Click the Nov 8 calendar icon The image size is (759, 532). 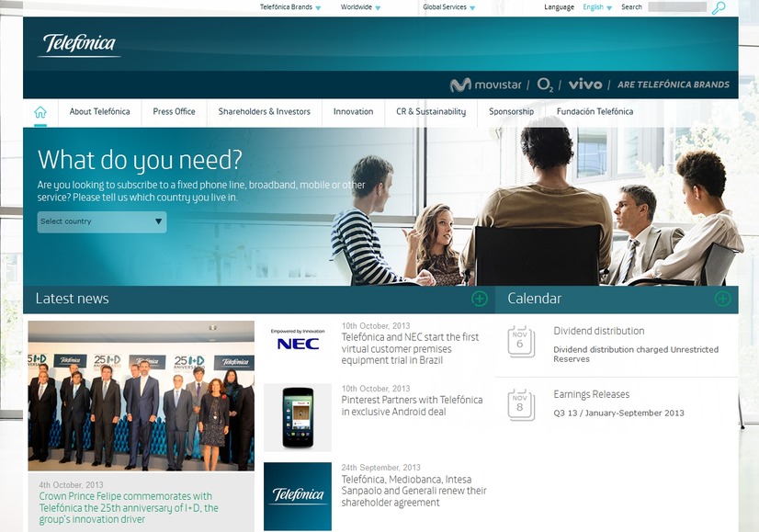521,404
